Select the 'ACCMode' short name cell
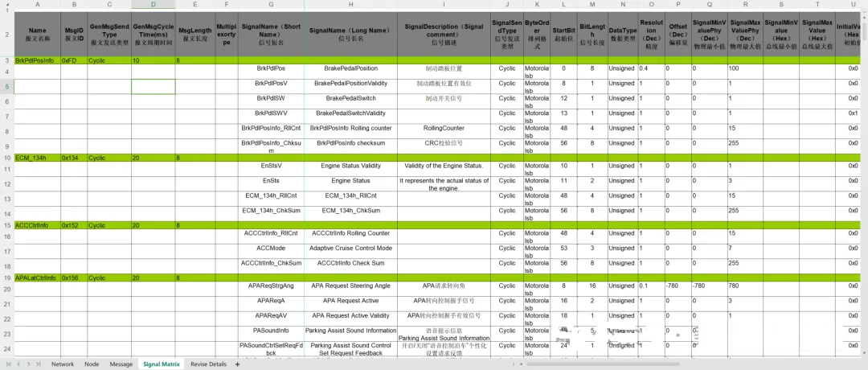Screen dimensions: 868x370 [272, 252]
